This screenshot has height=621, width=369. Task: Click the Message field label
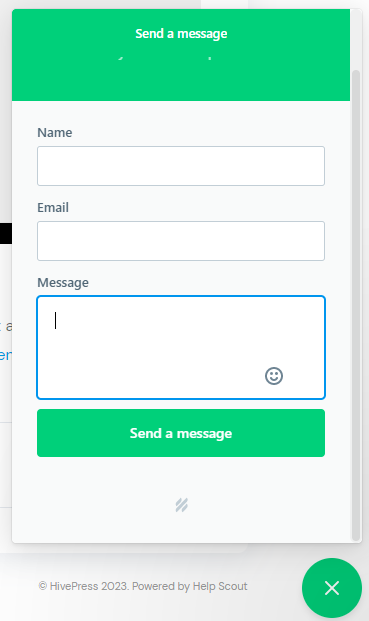pos(63,282)
